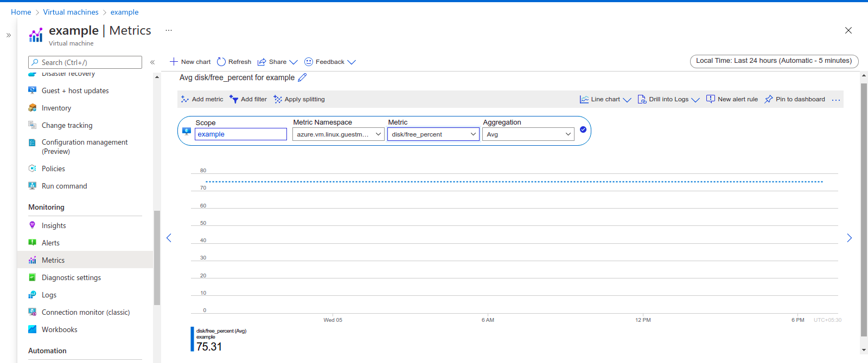Screen dimensions: 868x363
Task: Click the Apply splitting icon
Action: (x=278, y=99)
